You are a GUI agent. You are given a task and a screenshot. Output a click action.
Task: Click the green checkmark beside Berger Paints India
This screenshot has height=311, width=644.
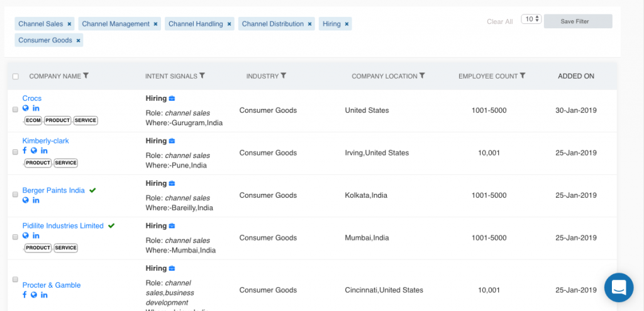coord(92,190)
